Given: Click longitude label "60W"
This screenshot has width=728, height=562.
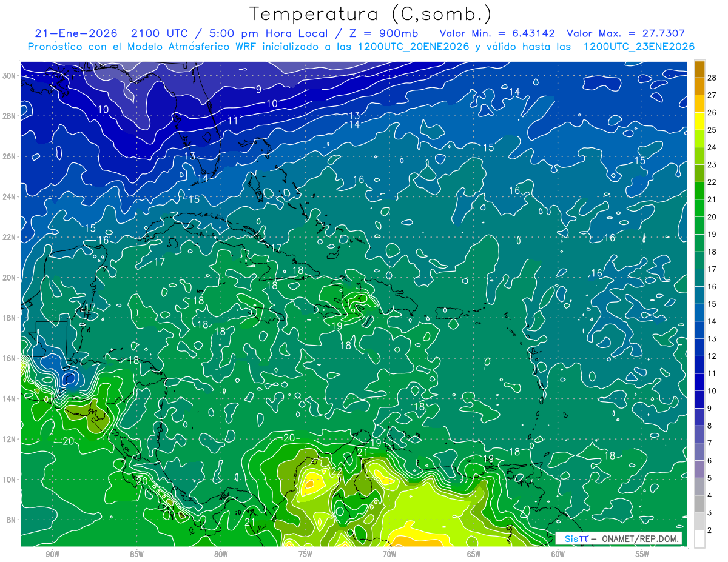Looking at the screenshot, I should click(x=558, y=554).
